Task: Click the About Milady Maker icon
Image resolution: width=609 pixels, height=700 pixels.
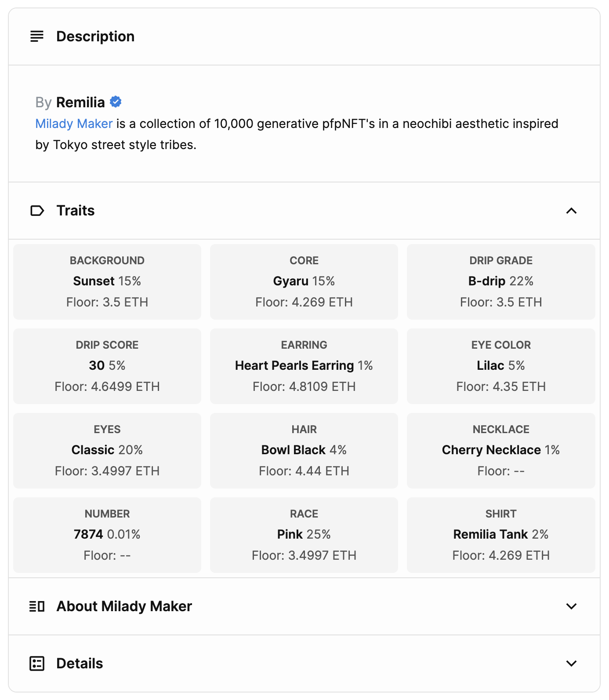Action: pyautogui.click(x=37, y=606)
